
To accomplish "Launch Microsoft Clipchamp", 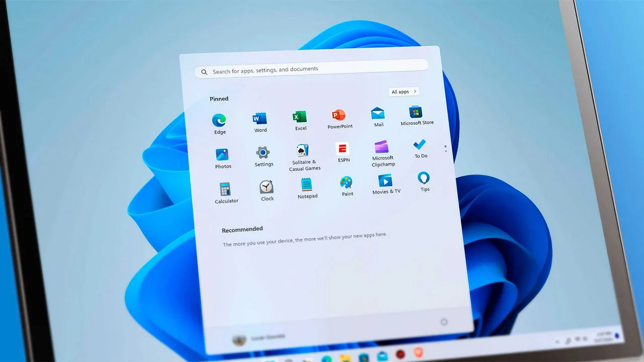I will pos(382,154).
